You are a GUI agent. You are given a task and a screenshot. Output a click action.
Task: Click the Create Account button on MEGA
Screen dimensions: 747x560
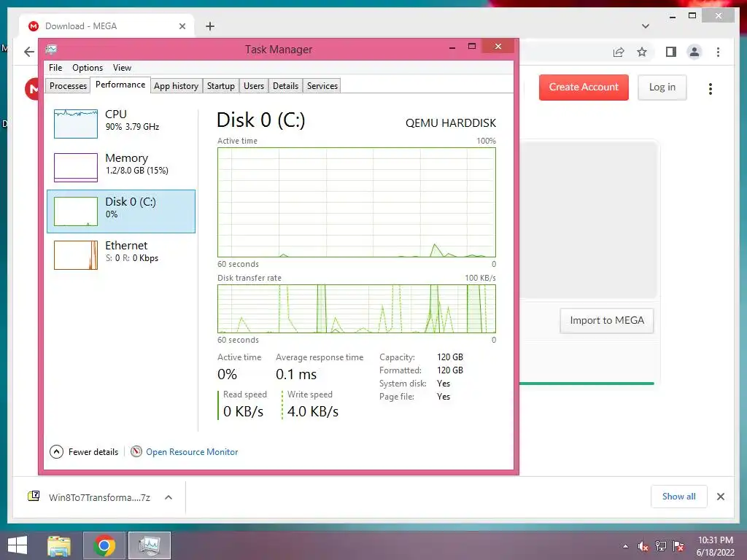[584, 87]
